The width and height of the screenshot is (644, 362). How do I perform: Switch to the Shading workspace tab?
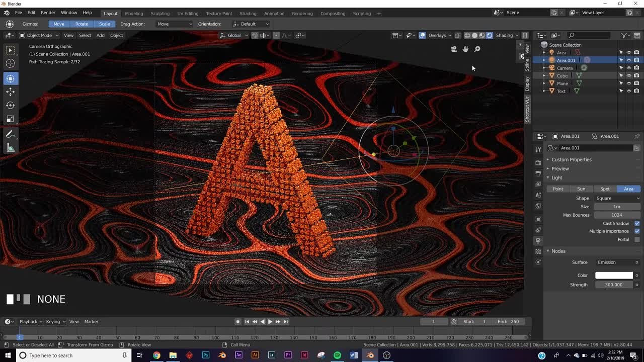pos(248,14)
